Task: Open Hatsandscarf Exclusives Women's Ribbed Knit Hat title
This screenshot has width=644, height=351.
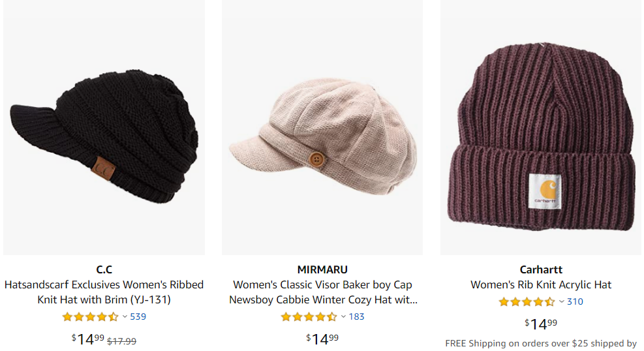Action: coord(104,292)
